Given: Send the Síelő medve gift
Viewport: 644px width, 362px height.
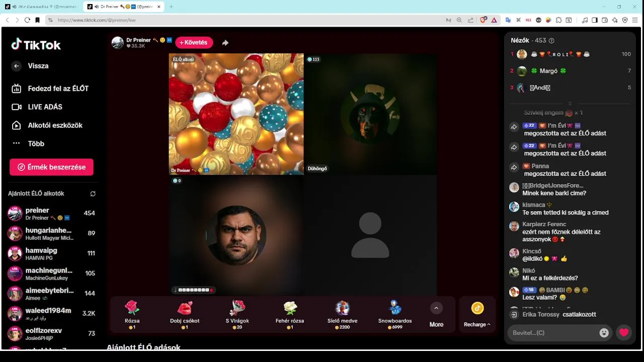Looking at the screenshot, I should click(343, 314).
